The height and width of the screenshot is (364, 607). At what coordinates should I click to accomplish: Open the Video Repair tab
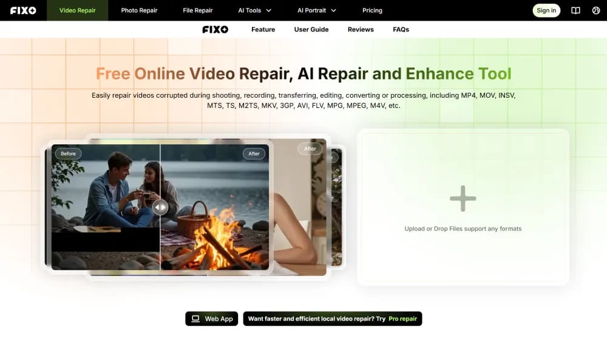pos(78,10)
